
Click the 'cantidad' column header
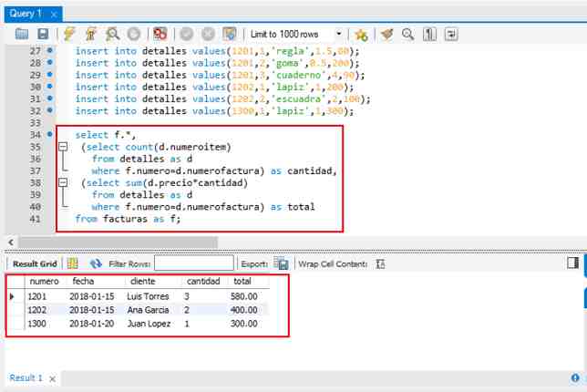click(x=203, y=281)
